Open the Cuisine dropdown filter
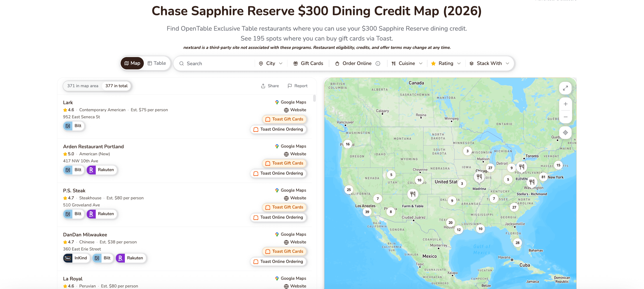 (x=407, y=63)
